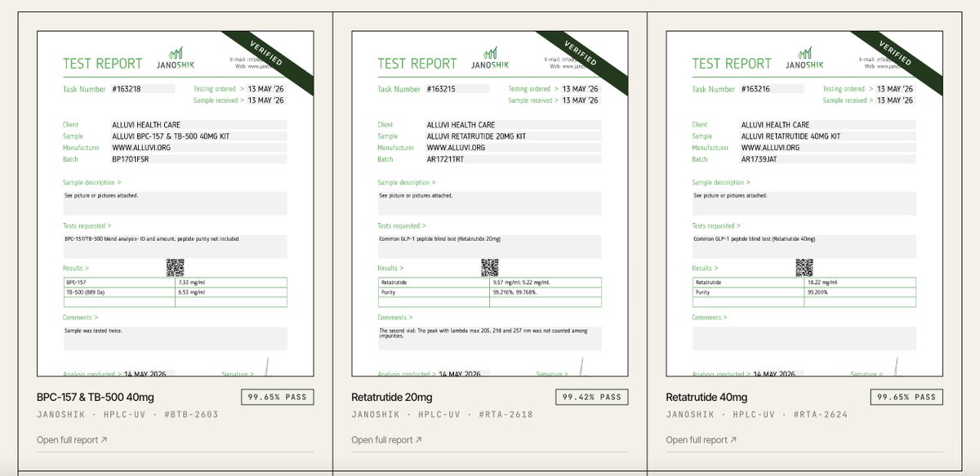Click the VERIFIED ribbon on the Retatrutide 40mg report
Screen dimensions: 980x476
click(898, 54)
